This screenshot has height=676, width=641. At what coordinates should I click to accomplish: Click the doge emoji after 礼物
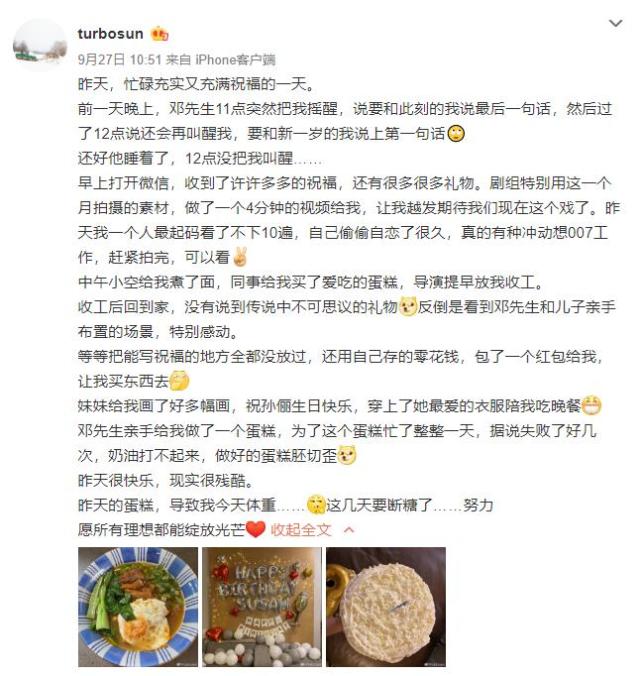407,307
